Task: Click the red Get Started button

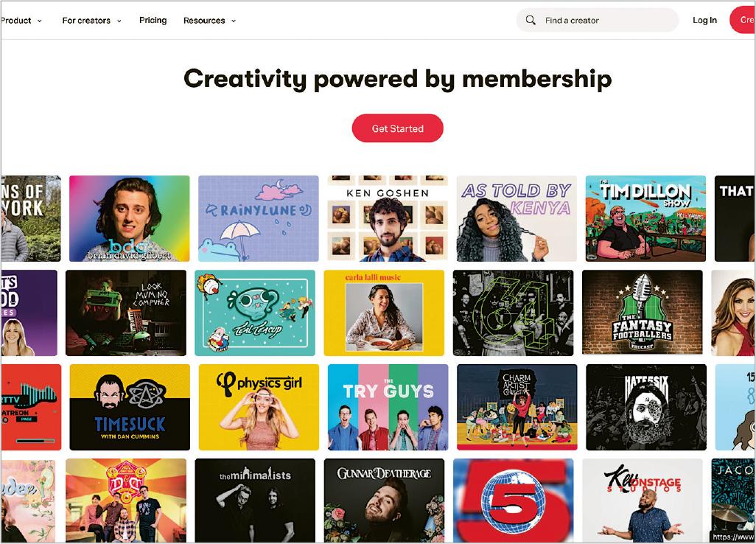Action: point(397,128)
